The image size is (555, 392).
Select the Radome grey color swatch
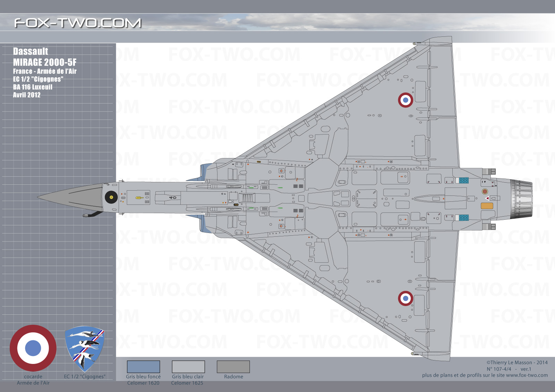[233, 367]
